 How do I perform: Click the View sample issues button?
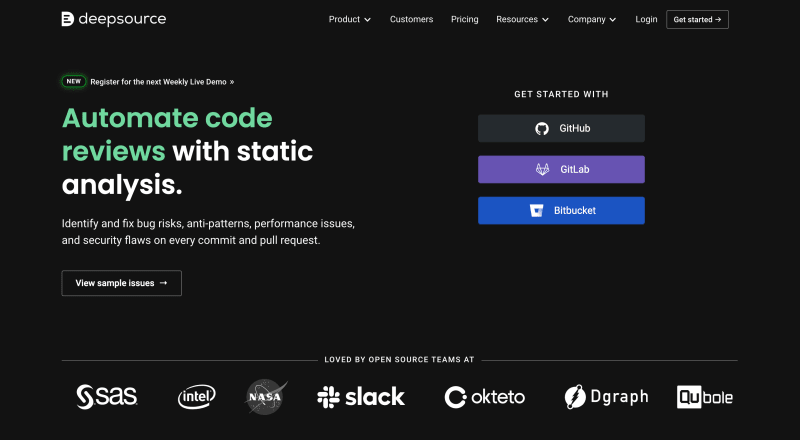[x=121, y=283]
